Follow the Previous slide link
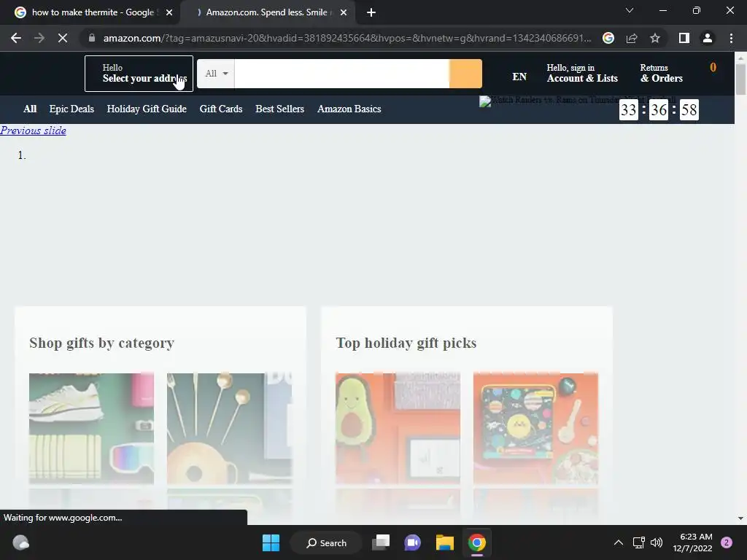This screenshot has height=560, width=747. (x=33, y=131)
